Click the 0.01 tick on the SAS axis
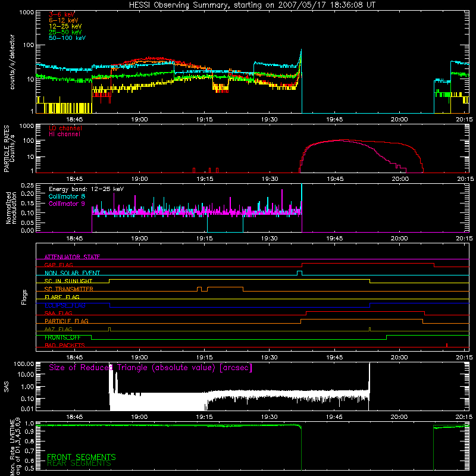 click(27, 409)
